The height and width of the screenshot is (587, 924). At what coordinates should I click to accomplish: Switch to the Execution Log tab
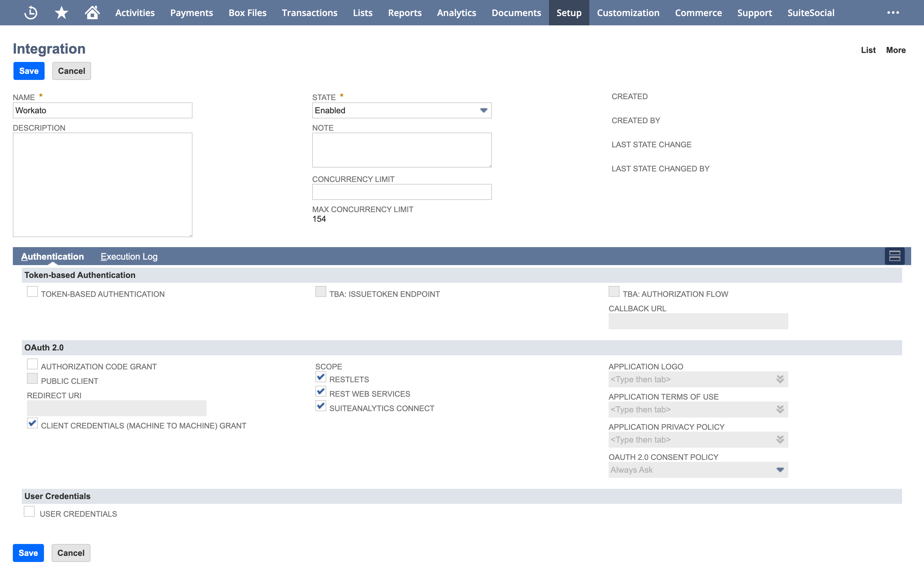tap(129, 256)
